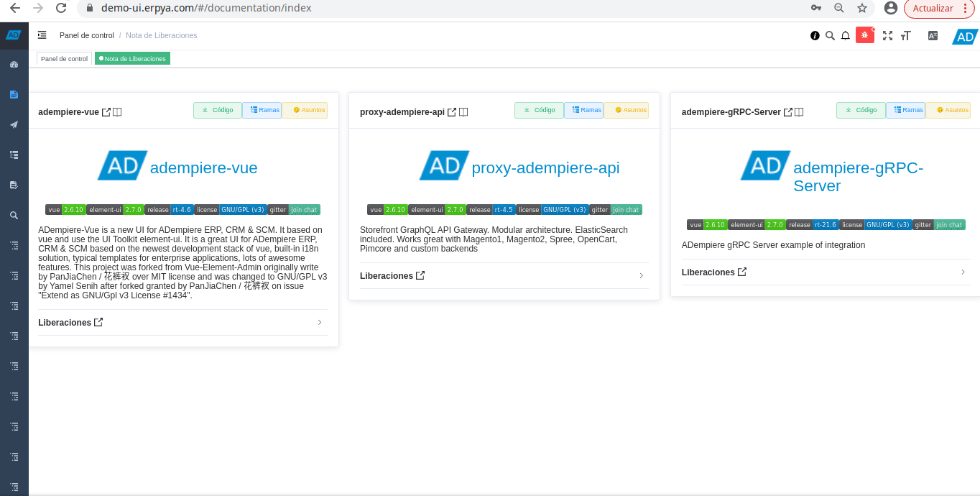
Task: Toggle the sidebar hamburger icon
Action: (x=42, y=35)
